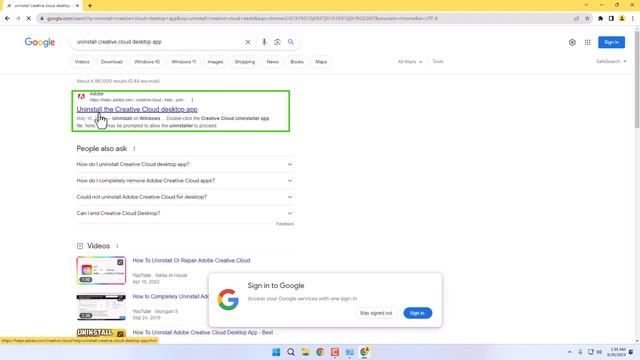Click Stay signed out button
Image resolution: width=640 pixels, height=360 pixels.
coord(376,313)
